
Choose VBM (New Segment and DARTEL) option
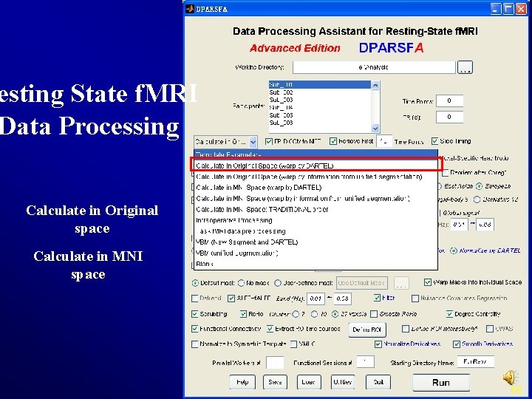click(316, 242)
